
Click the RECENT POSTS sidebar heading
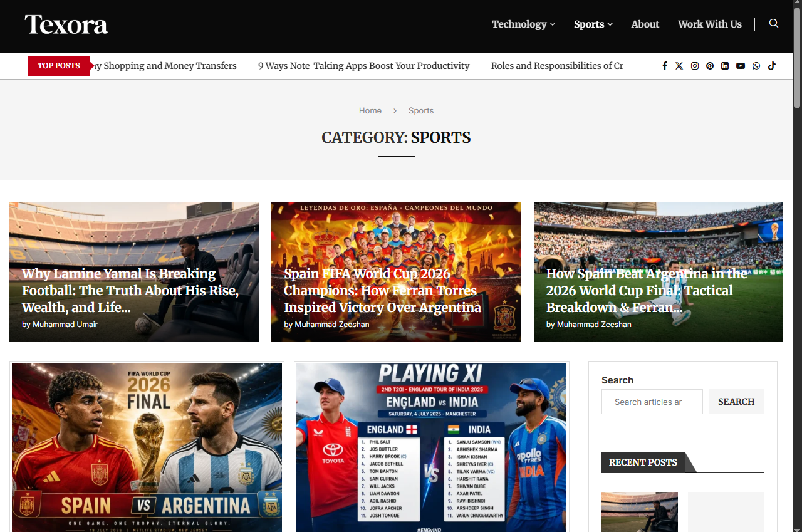(x=643, y=462)
